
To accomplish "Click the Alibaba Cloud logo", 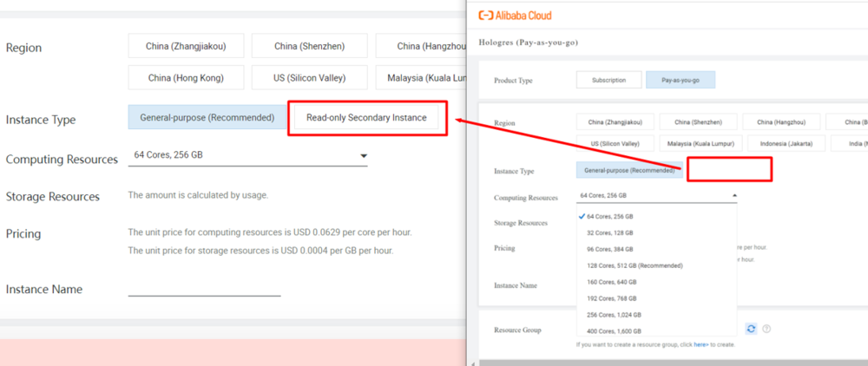I will 515,16.
